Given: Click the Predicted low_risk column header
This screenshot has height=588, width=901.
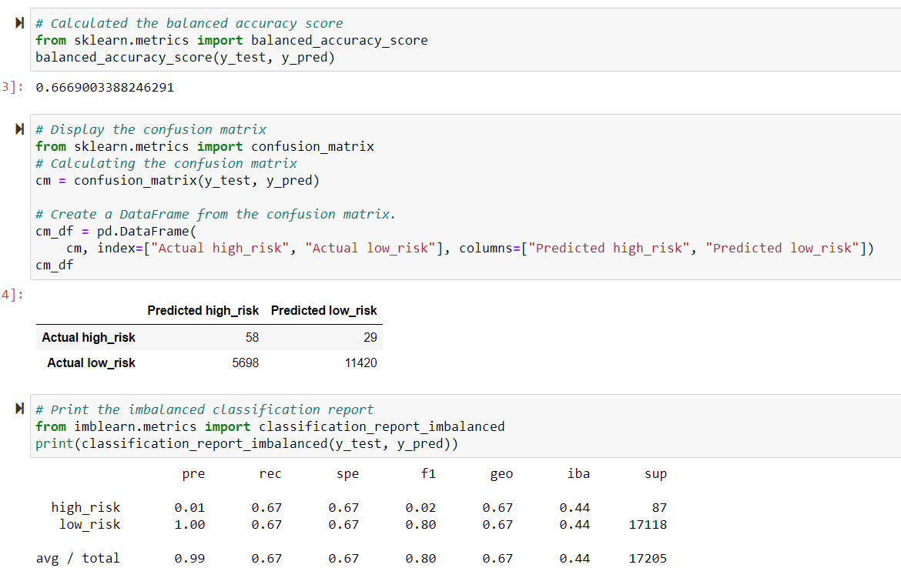Looking at the screenshot, I should point(323,310).
